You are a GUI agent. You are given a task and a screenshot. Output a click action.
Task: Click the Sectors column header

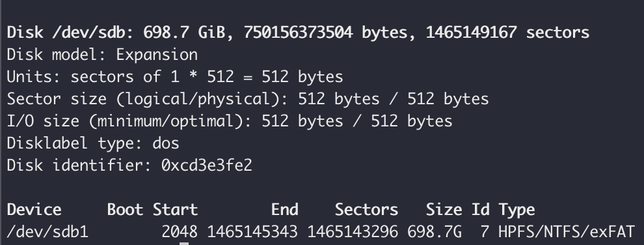366,210
